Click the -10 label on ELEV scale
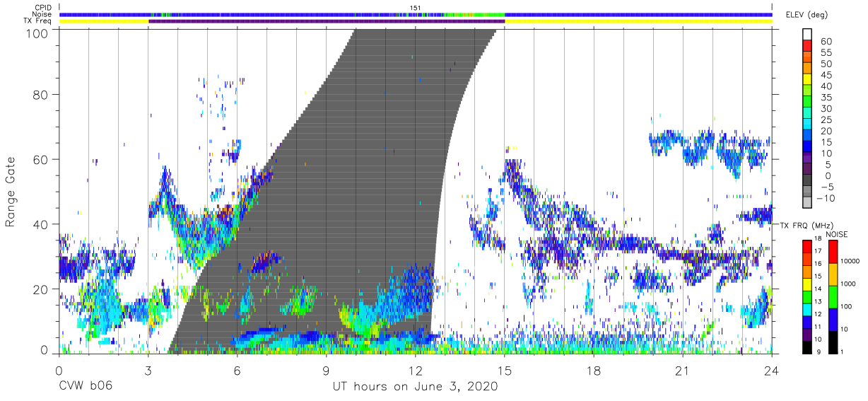 826,199
